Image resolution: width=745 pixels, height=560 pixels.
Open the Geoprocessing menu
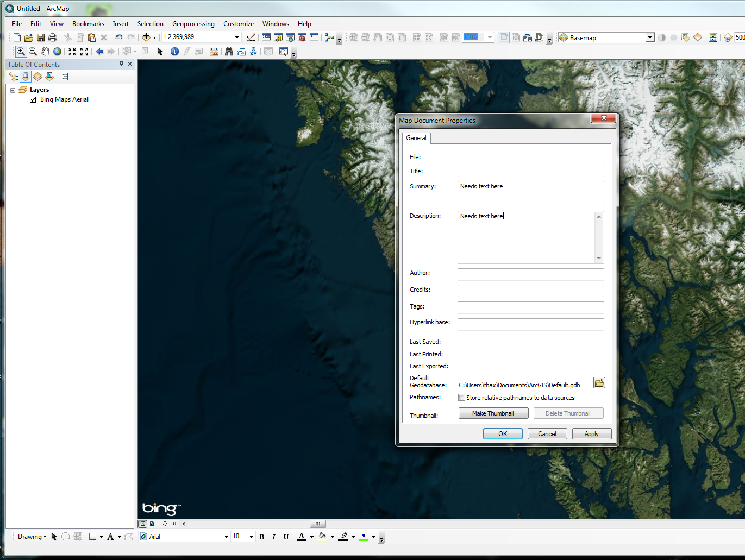[193, 24]
